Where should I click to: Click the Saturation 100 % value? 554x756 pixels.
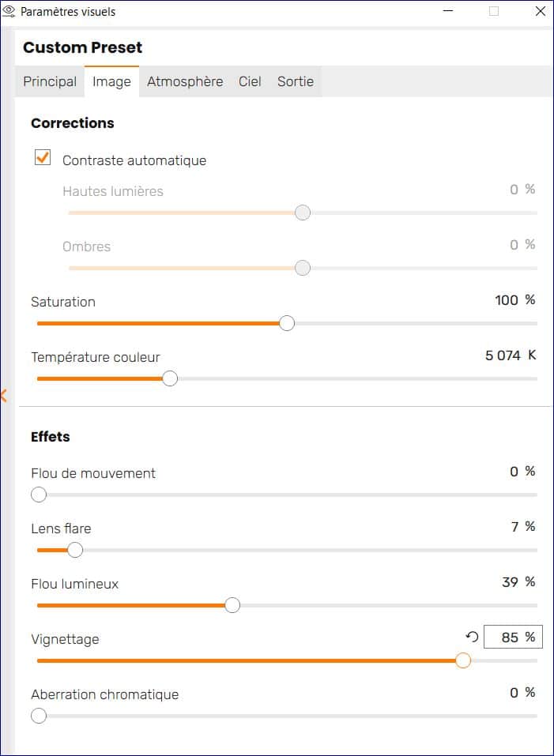pyautogui.click(x=515, y=300)
